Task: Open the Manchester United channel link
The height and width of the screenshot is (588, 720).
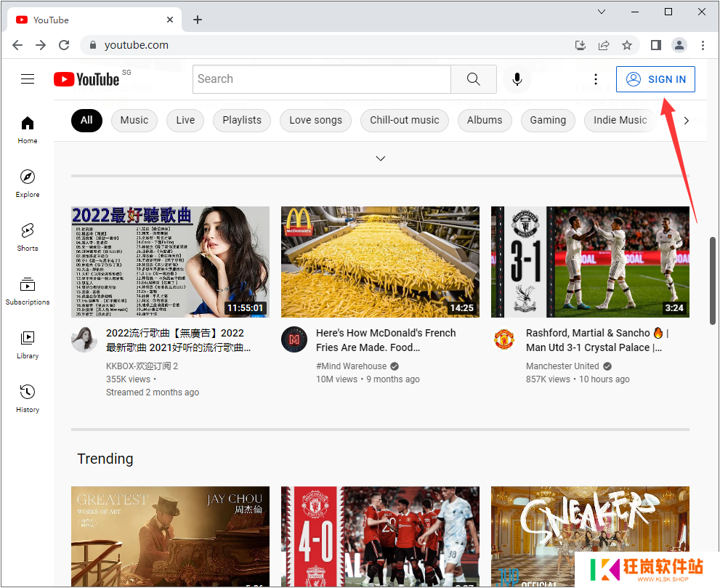Action: (562, 366)
